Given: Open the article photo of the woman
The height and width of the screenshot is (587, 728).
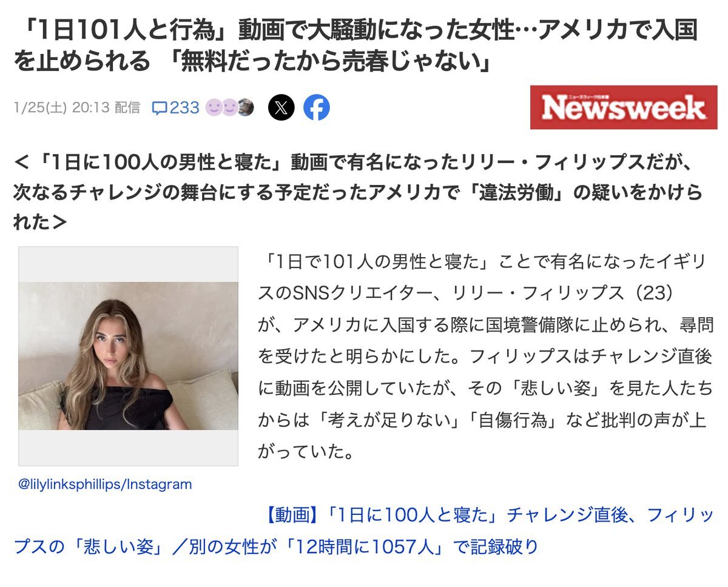Looking at the screenshot, I should point(128,356).
